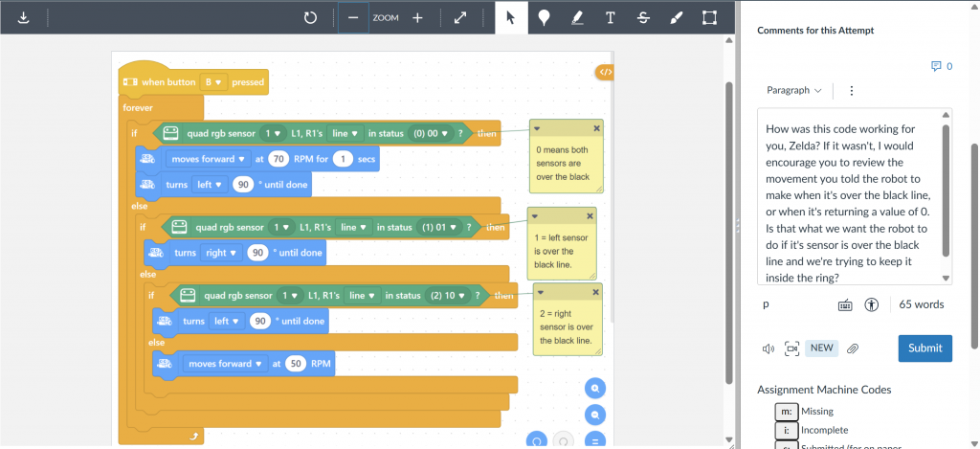View keyboard shortcuts for editor
980x449 pixels.
[x=845, y=305]
